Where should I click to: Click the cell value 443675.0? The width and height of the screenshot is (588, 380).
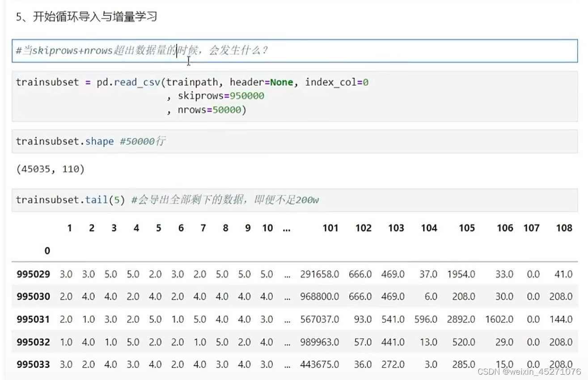(x=320, y=364)
